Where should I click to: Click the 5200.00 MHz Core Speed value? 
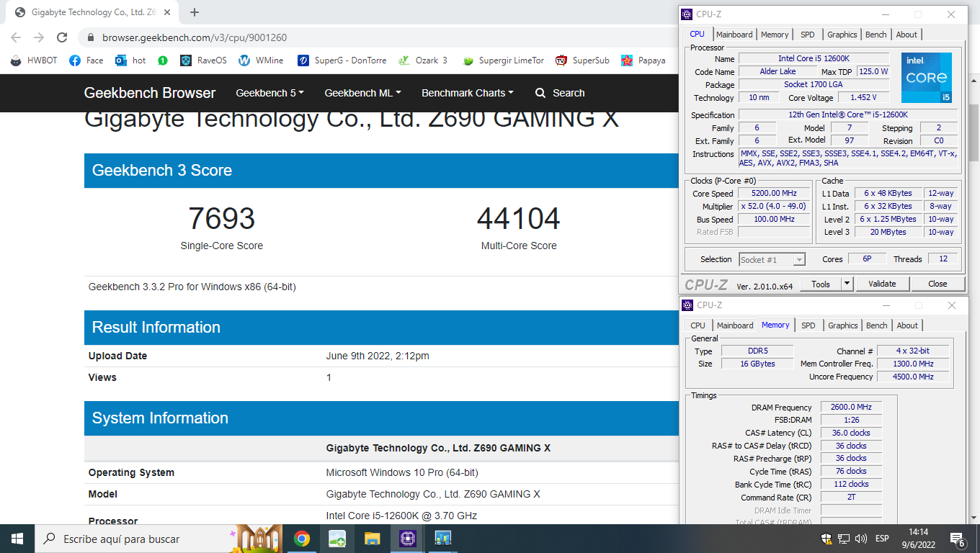775,193
